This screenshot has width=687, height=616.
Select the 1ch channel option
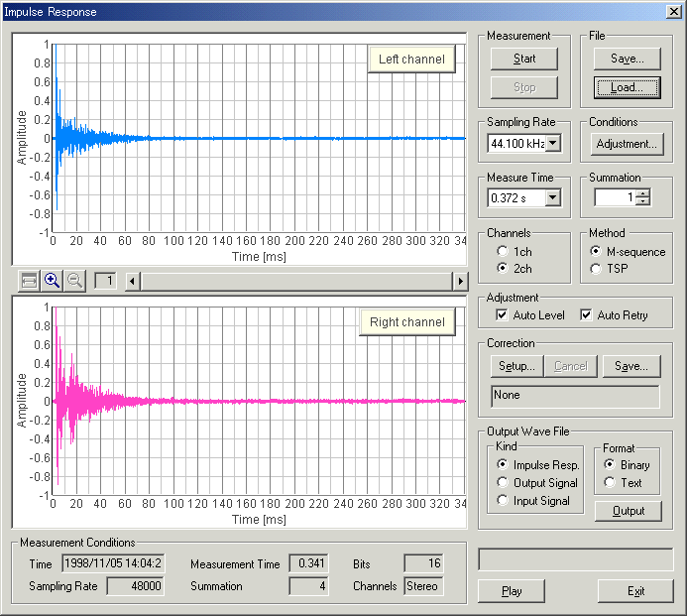click(x=503, y=252)
